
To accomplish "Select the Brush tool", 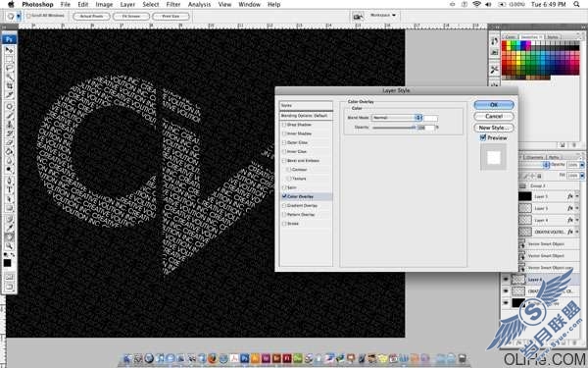I will [9, 115].
